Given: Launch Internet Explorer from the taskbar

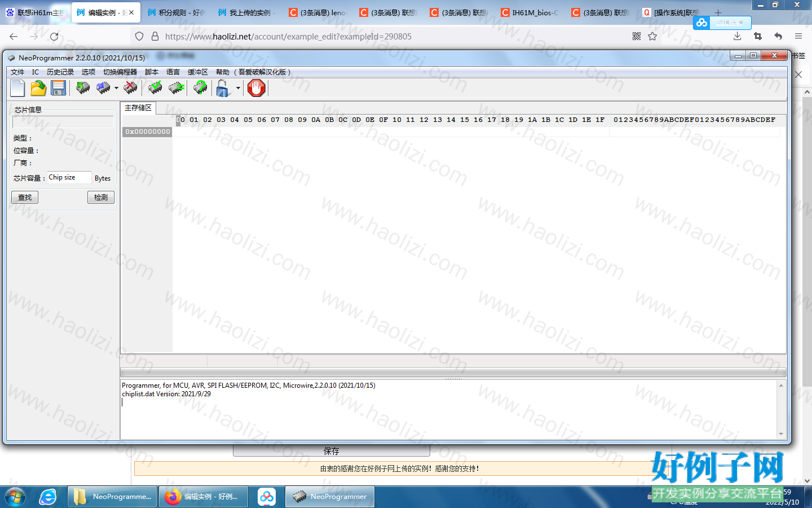Looking at the screenshot, I should pos(48,497).
